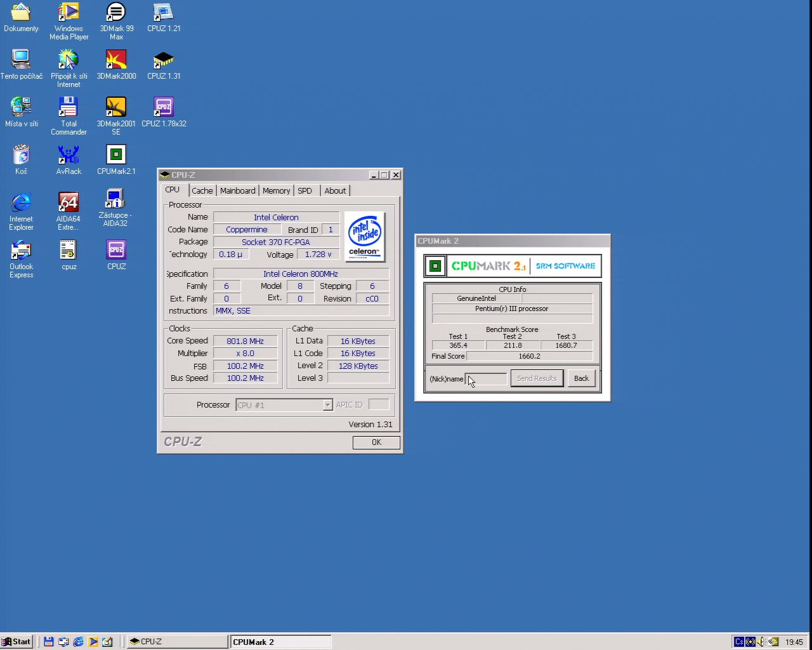Click the Coppermine code name value

click(x=247, y=230)
